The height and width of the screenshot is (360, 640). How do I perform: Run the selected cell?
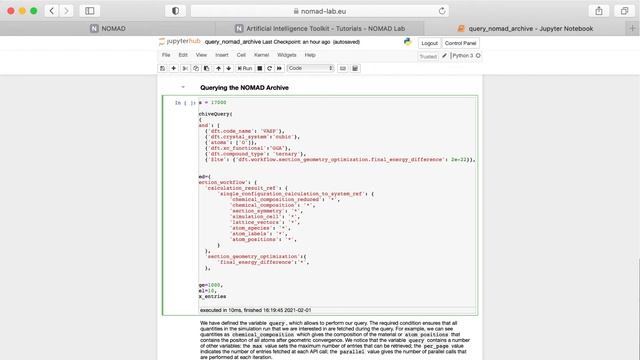click(x=245, y=69)
